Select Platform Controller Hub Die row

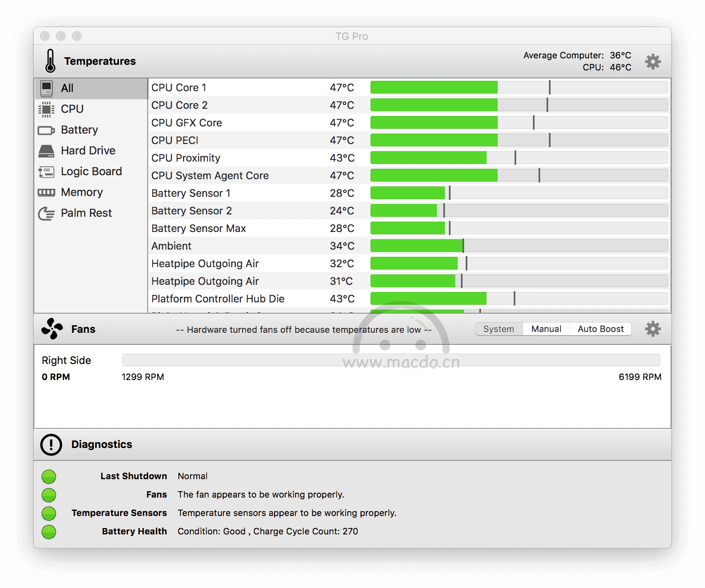[409, 298]
